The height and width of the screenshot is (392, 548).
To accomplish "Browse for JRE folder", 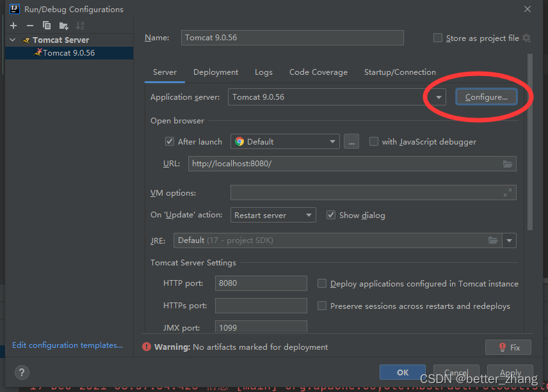I will point(493,240).
